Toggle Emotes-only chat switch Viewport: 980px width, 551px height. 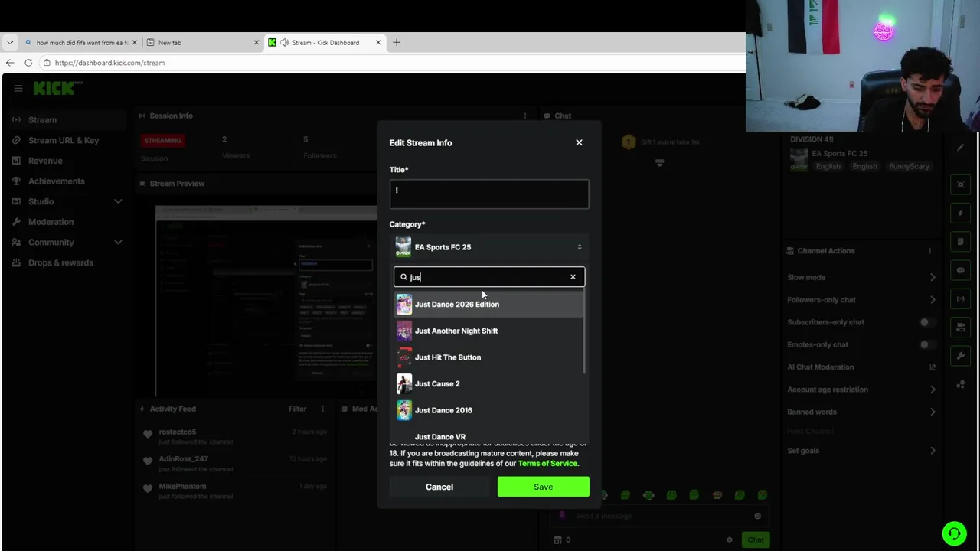[x=926, y=344]
